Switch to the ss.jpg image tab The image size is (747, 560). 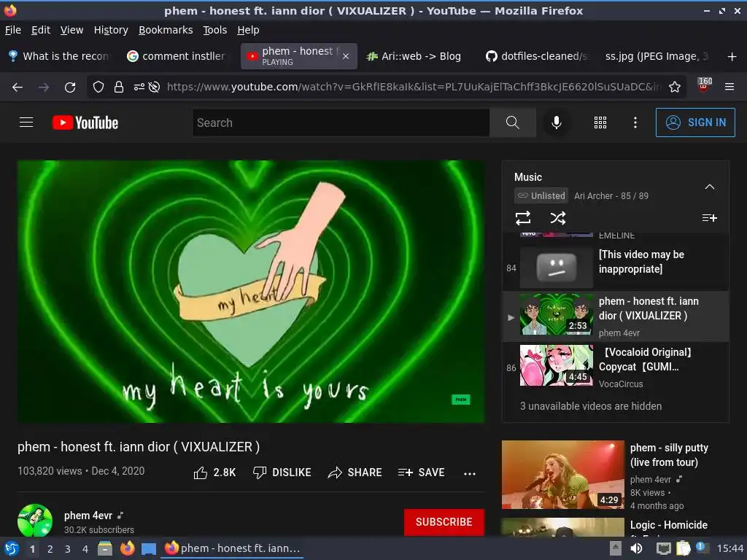[656, 56]
